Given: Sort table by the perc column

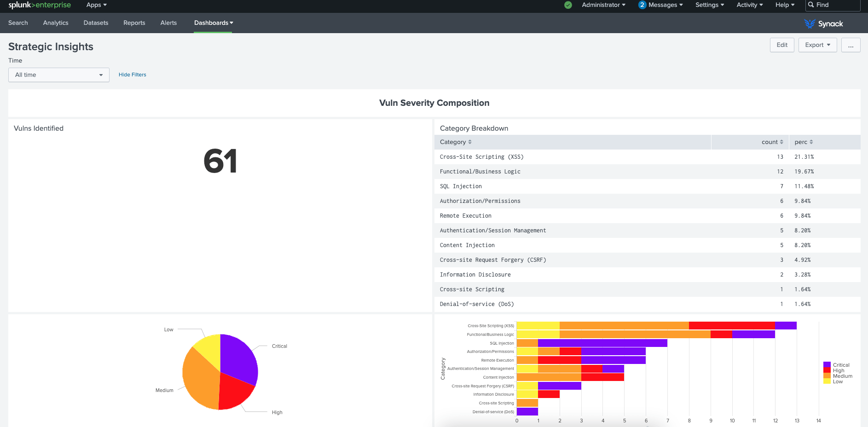Looking at the screenshot, I should (804, 142).
